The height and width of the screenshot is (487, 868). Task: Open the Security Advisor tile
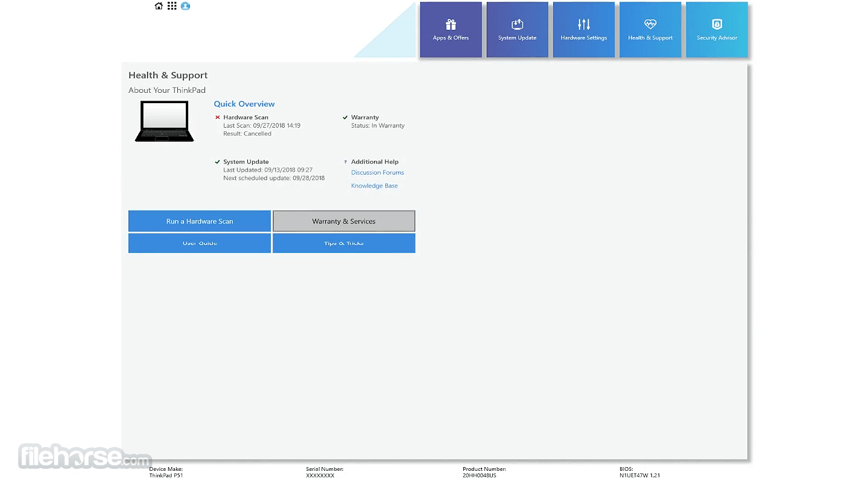pyautogui.click(x=717, y=30)
